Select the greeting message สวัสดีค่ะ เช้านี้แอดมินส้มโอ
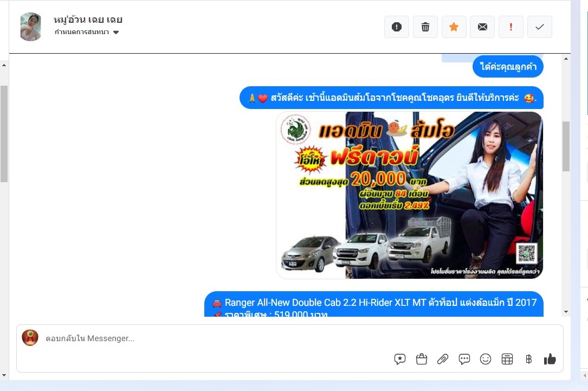The image size is (588, 391). [391, 98]
